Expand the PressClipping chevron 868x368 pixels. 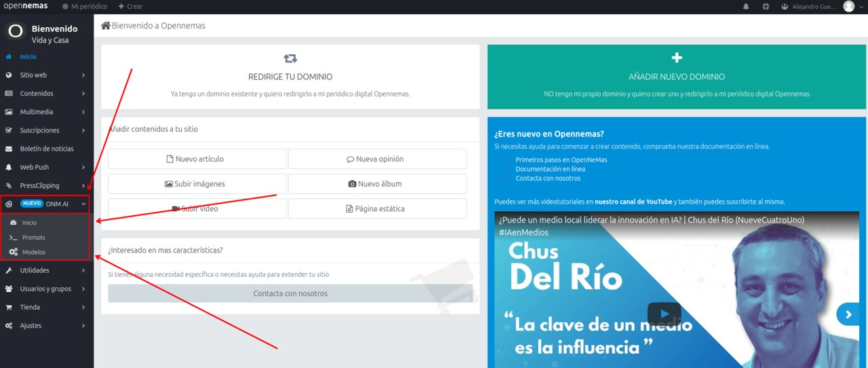[83, 185]
